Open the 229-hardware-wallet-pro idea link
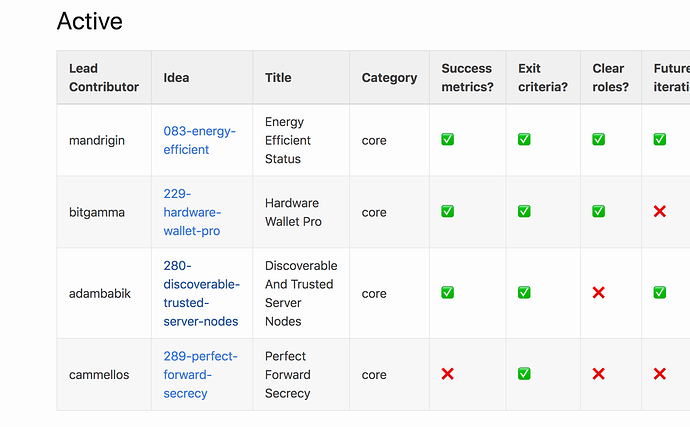The height and width of the screenshot is (427, 690). coord(192,212)
